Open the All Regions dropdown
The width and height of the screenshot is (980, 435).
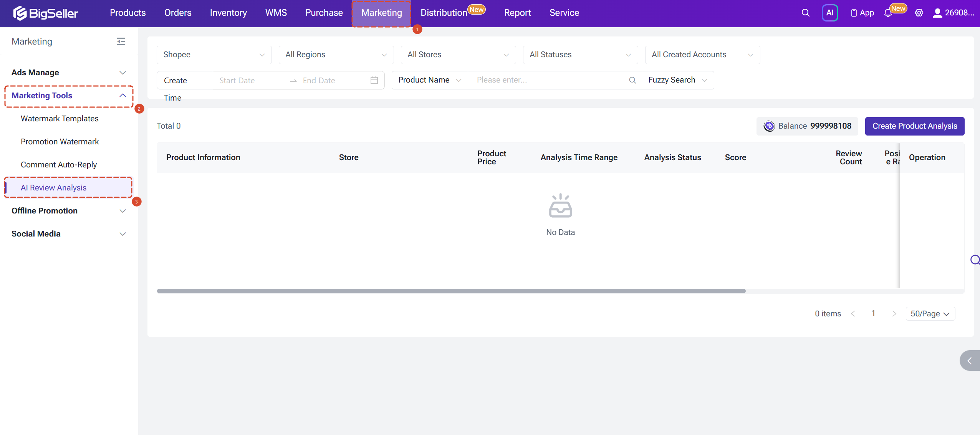point(336,55)
